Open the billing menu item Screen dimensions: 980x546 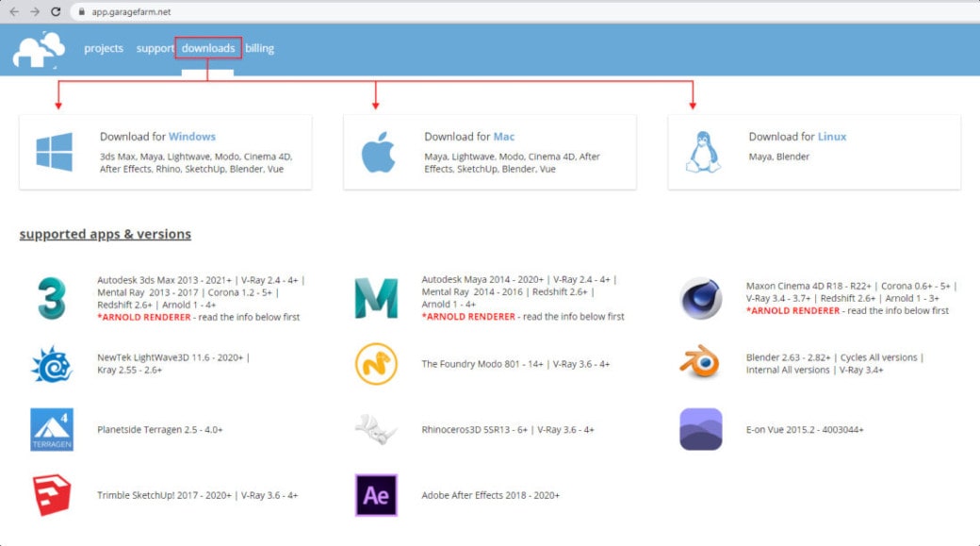point(259,48)
